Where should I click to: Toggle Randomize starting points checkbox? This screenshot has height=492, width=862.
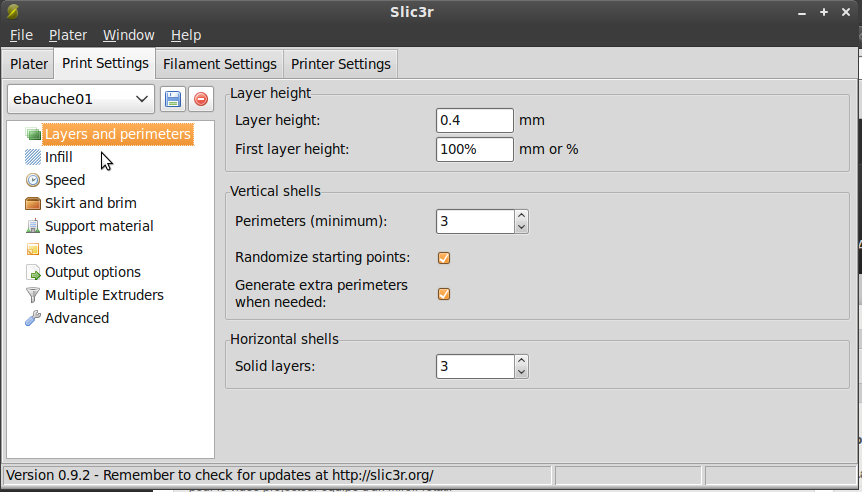pos(444,258)
